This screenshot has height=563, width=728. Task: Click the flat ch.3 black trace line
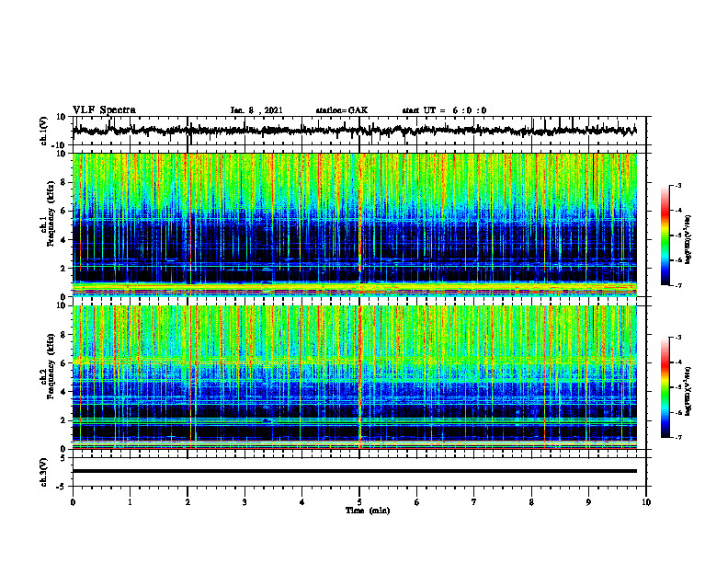[x=355, y=471]
